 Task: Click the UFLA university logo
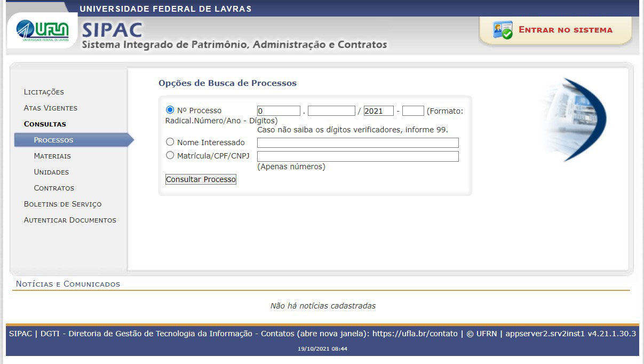tap(43, 29)
